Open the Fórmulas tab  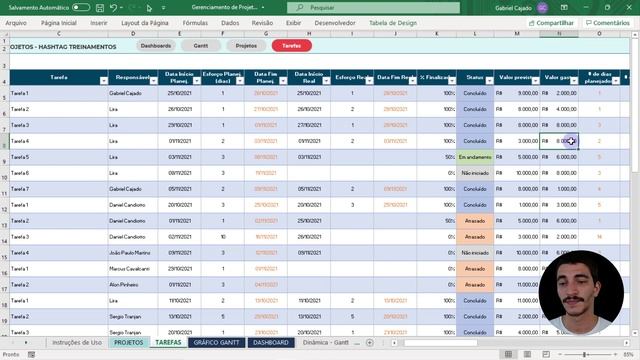coord(195,23)
